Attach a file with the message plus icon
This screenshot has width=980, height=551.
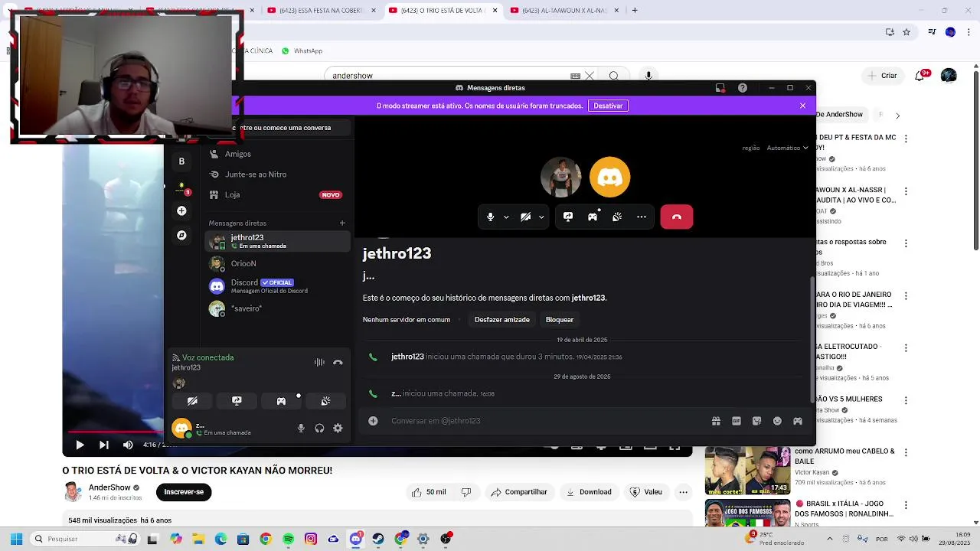[373, 421]
